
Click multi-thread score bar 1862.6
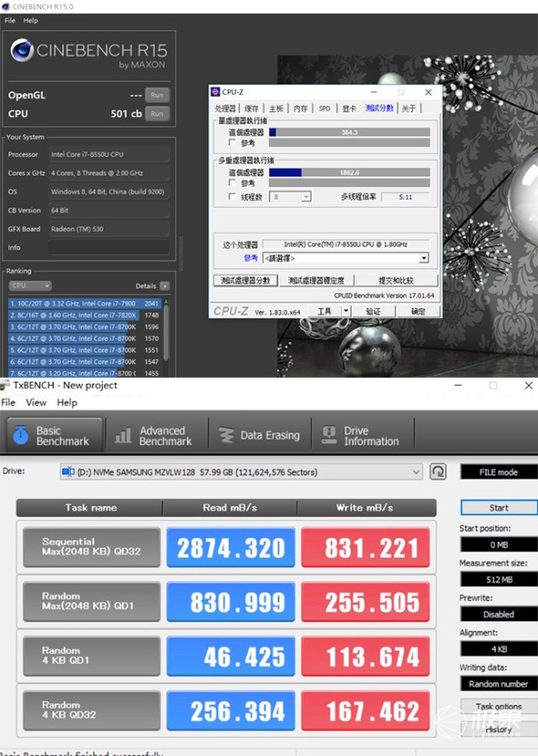point(350,172)
